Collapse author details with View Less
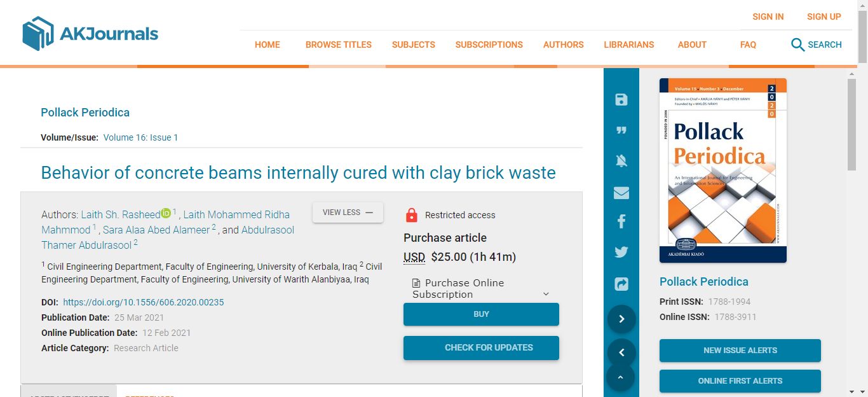This screenshot has width=868, height=397. [348, 212]
